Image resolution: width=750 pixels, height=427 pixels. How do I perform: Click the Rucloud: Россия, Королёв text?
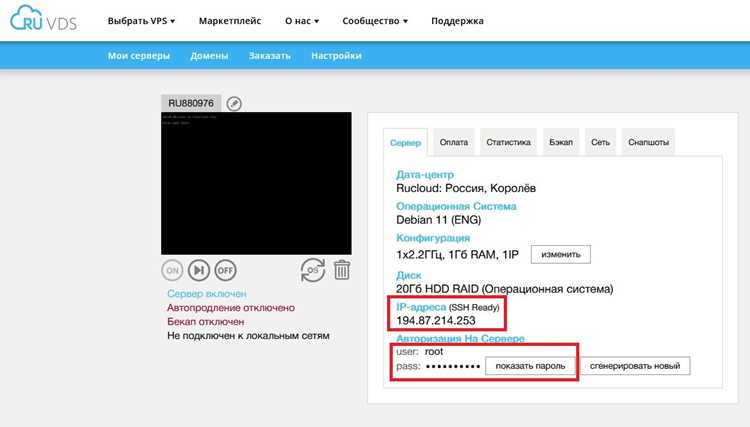pos(466,188)
